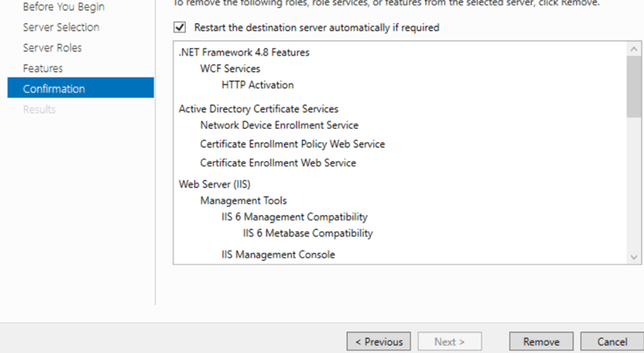Click the Cancel button
The height and width of the screenshot is (353, 644).
(x=612, y=341)
